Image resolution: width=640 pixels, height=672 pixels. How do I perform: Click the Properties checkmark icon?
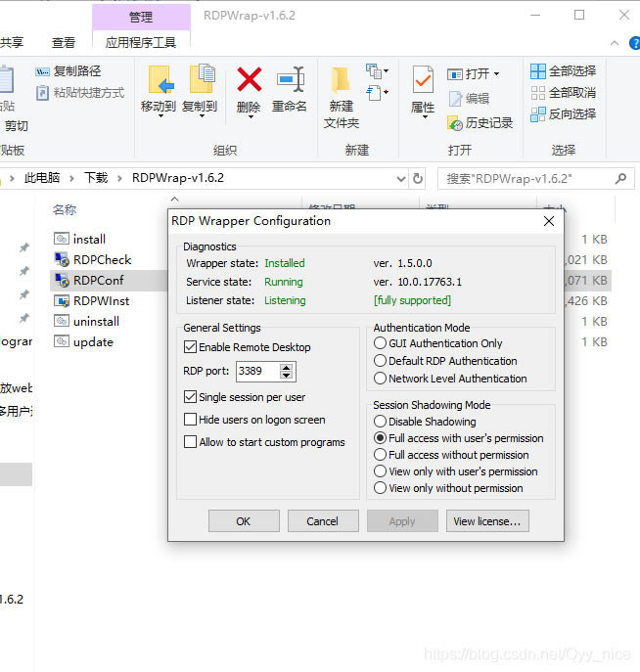423,79
